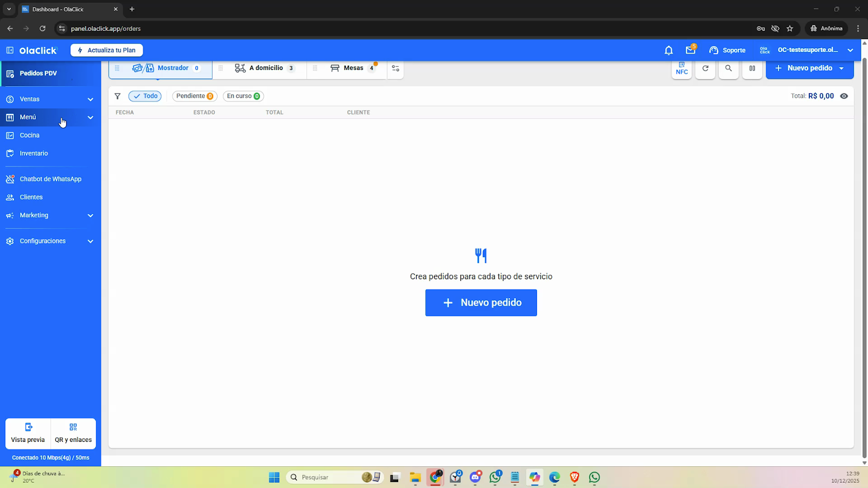
Task: Click the filter funnel icon
Action: coord(117,96)
